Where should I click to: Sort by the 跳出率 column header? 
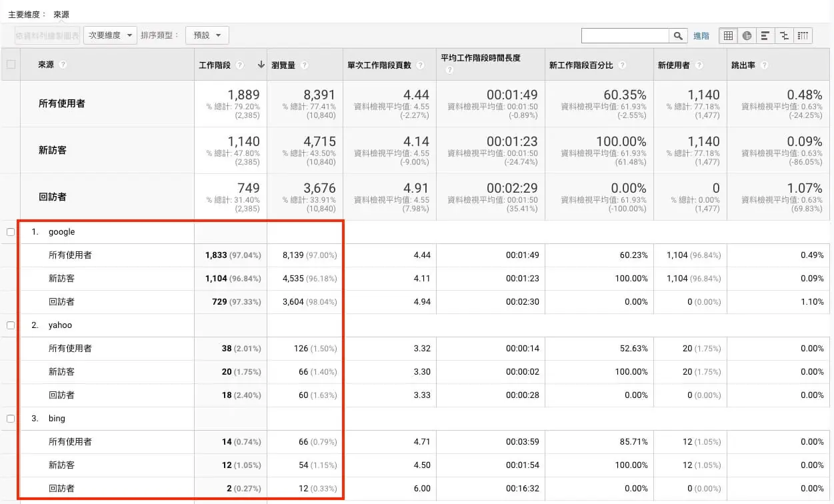tap(744, 65)
